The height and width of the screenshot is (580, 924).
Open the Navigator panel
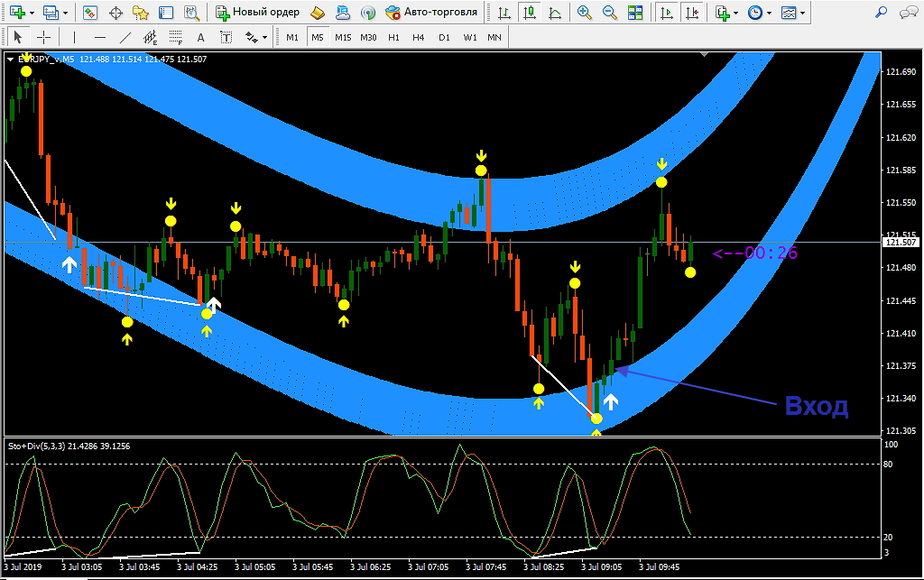[x=140, y=13]
